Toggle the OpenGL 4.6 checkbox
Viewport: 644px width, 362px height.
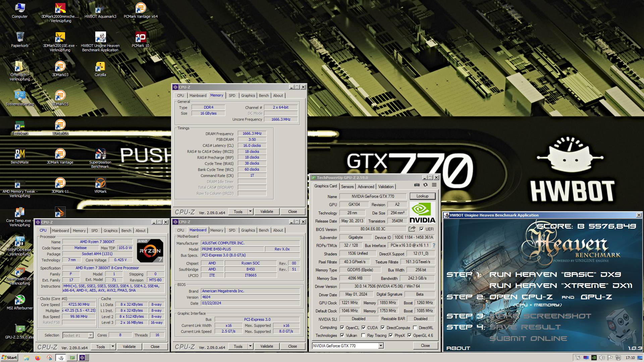410,336
